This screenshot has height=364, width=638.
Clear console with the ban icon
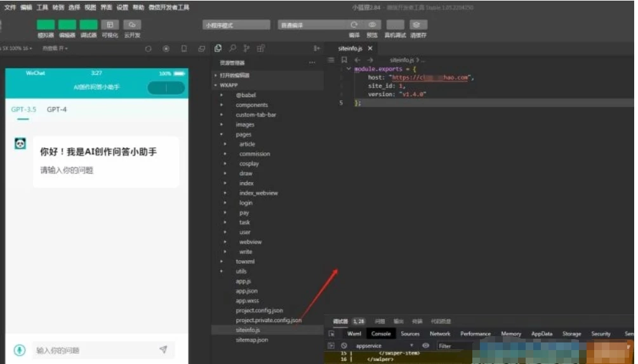click(344, 346)
